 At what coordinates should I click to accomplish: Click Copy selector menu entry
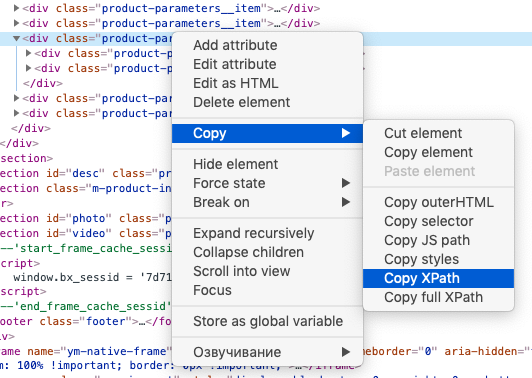[x=438, y=221]
